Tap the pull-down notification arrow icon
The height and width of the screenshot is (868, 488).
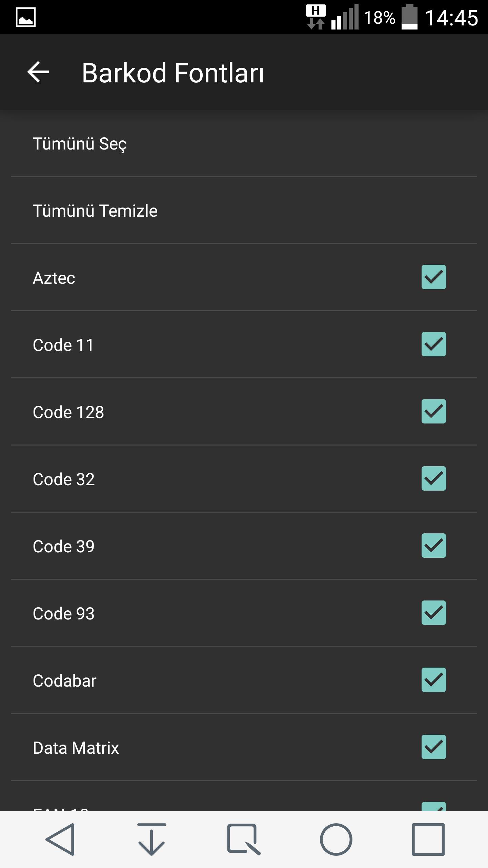151,840
